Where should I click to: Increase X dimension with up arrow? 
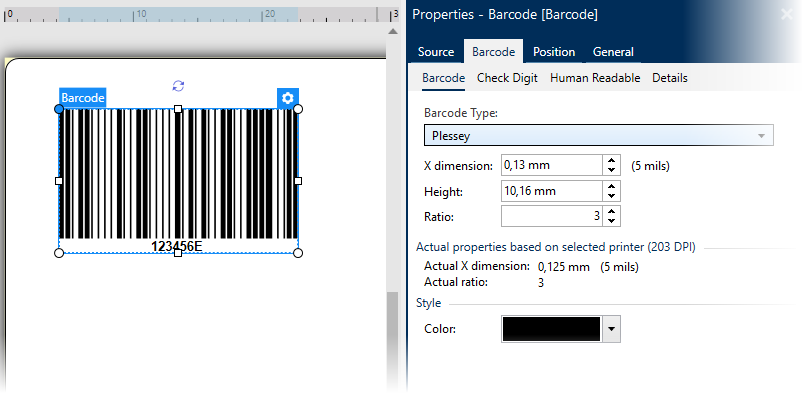[x=611, y=161]
